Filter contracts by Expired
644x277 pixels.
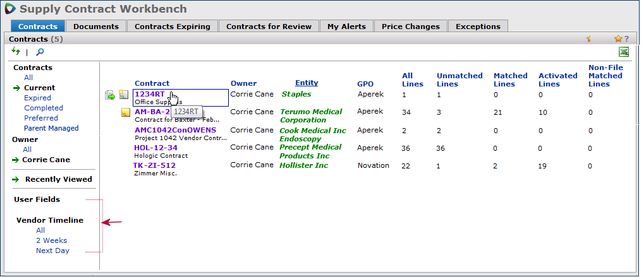(37, 98)
